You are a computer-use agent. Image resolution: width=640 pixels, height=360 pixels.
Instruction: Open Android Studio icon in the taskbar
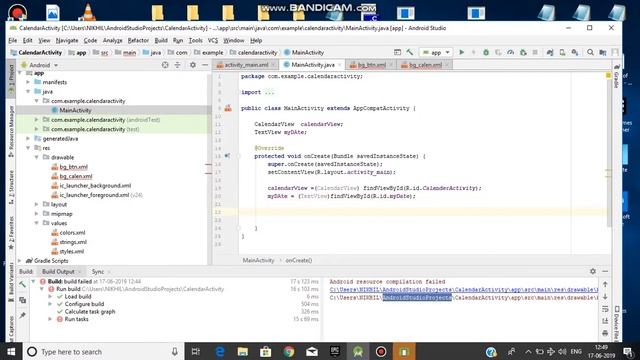point(358,351)
